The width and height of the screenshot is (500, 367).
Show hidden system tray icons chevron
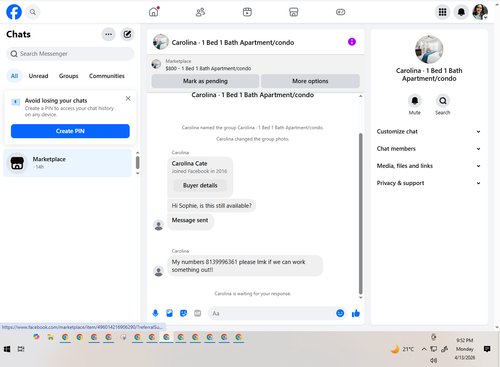(424, 349)
